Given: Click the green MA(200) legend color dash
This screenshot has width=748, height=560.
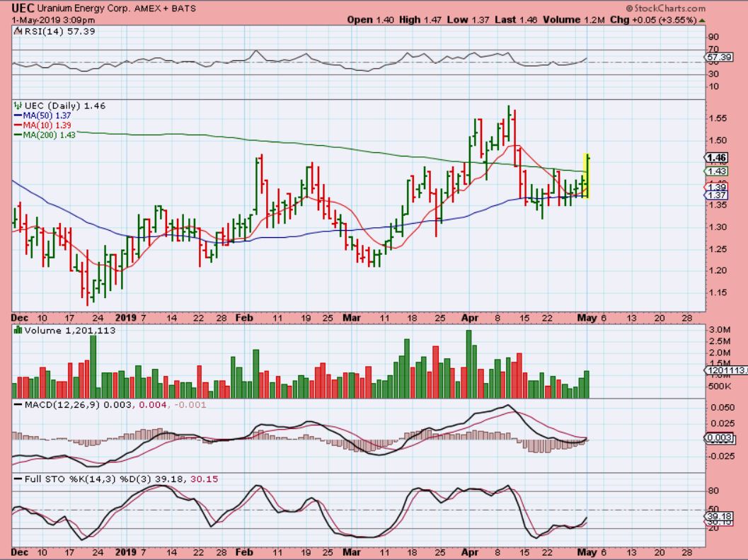Looking at the screenshot, I should click(18, 135).
